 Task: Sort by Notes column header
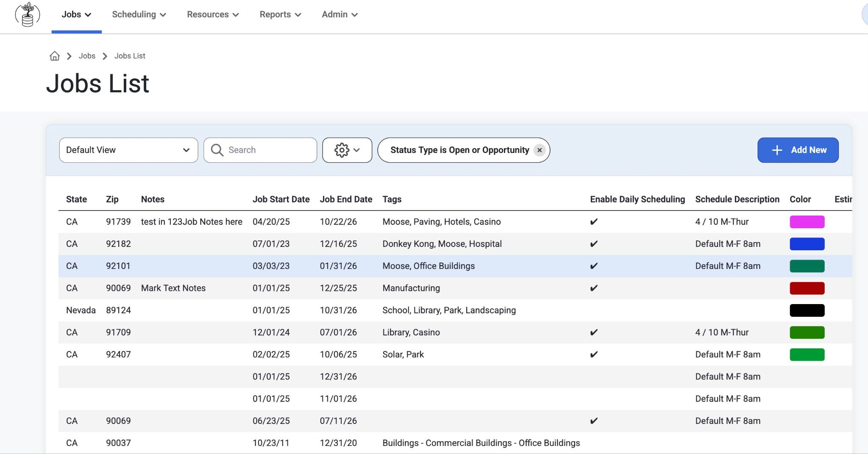pos(153,199)
